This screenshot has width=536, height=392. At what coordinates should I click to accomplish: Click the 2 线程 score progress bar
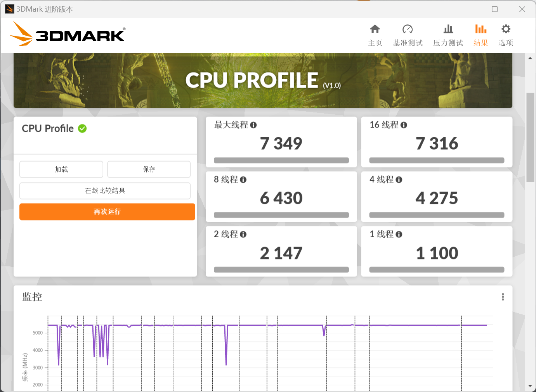pyautogui.click(x=281, y=269)
